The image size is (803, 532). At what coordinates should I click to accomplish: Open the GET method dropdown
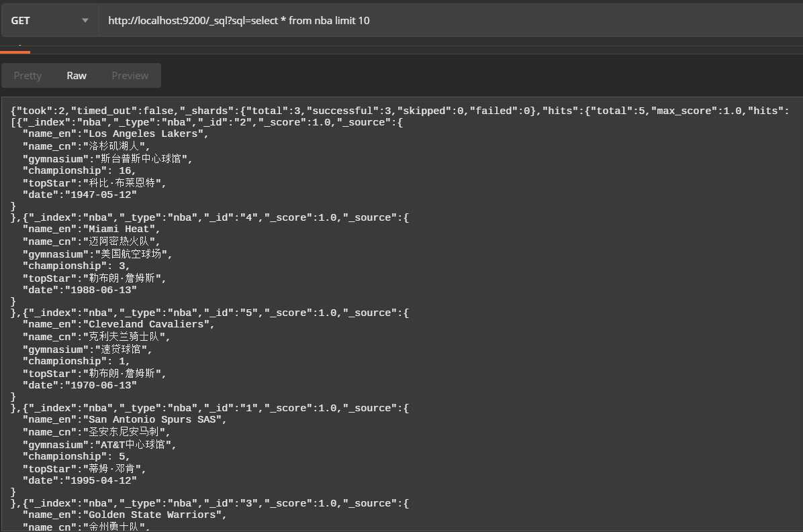click(x=48, y=20)
